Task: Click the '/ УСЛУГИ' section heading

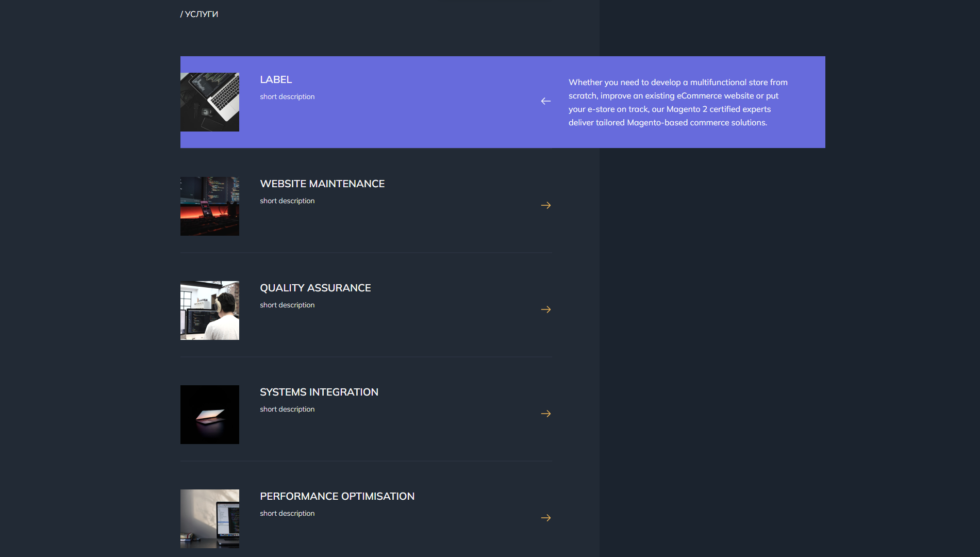Action: [x=199, y=14]
